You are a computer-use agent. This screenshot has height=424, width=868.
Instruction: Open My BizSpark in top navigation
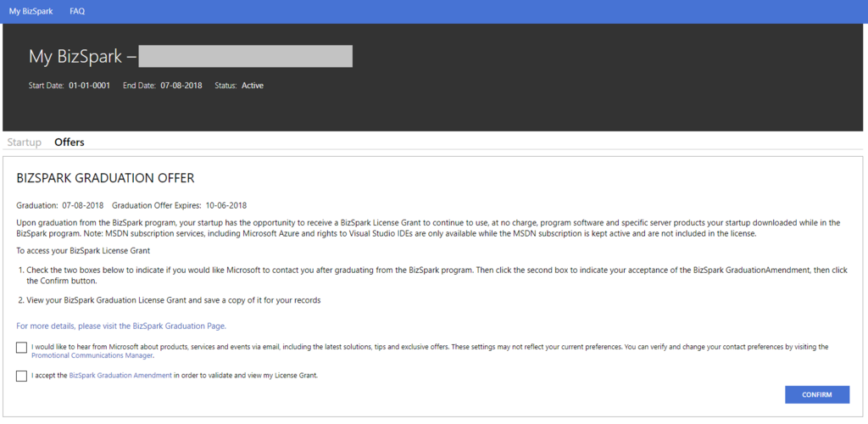(x=31, y=11)
